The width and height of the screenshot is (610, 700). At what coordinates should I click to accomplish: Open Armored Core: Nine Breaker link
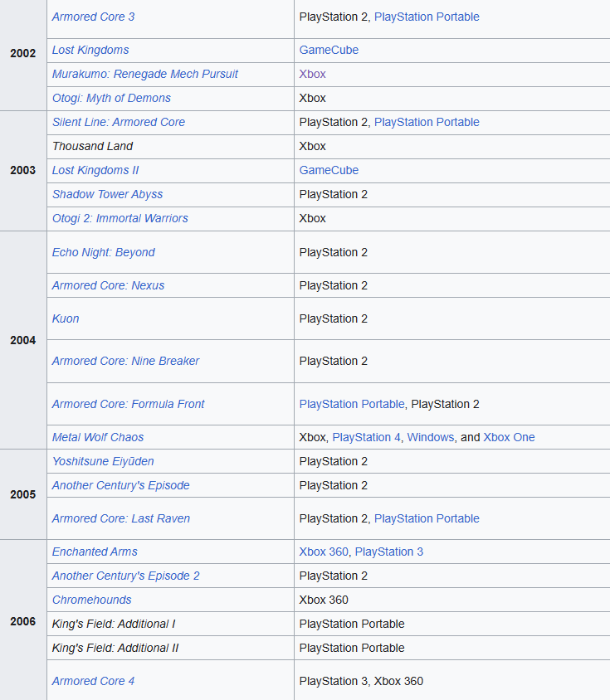click(125, 361)
